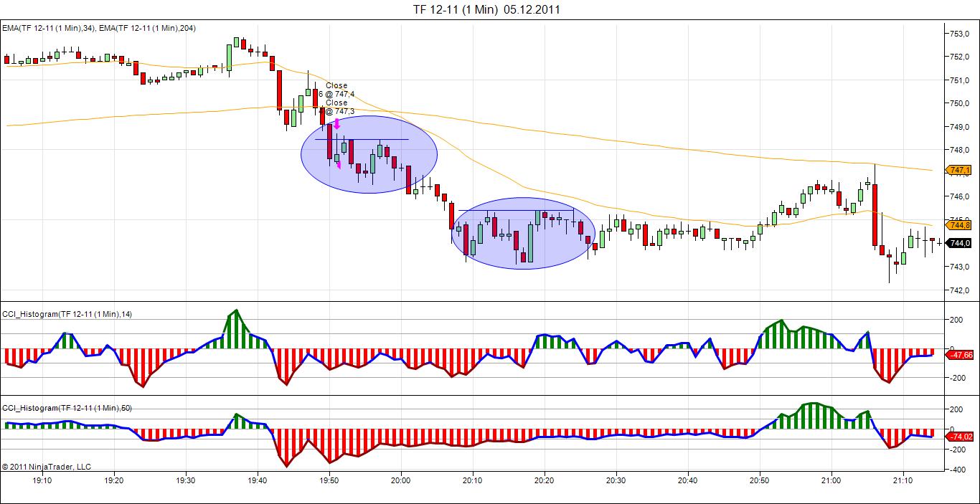The height and width of the screenshot is (504, 980).
Task: Click the orange 744,8 price marker
Action: click(959, 225)
